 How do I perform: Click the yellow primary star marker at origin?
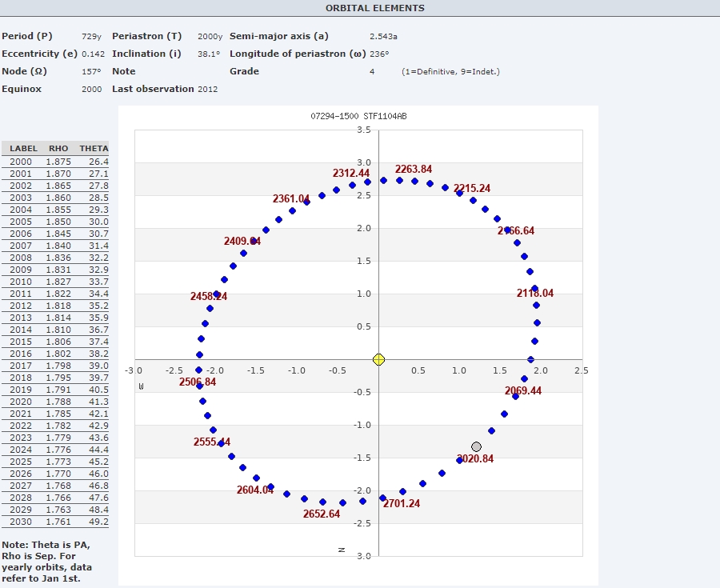click(378, 359)
